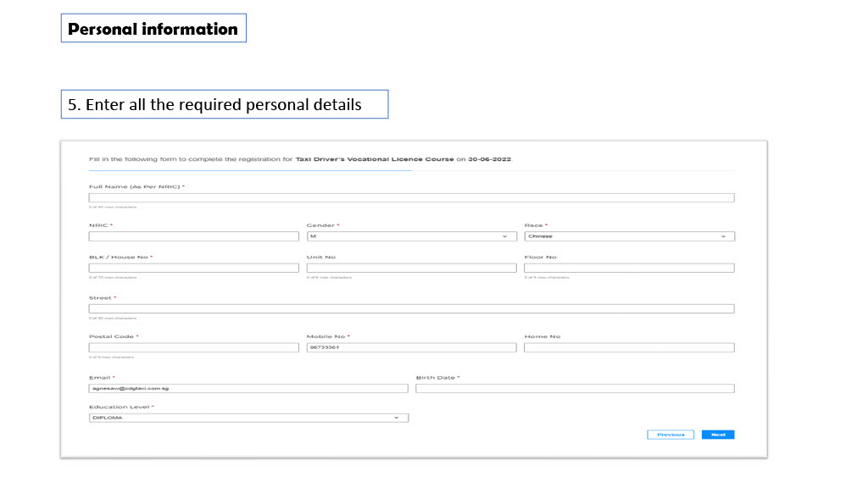This screenshot has height=488, width=868.
Task: Open the Gender dropdown
Action: [411, 236]
